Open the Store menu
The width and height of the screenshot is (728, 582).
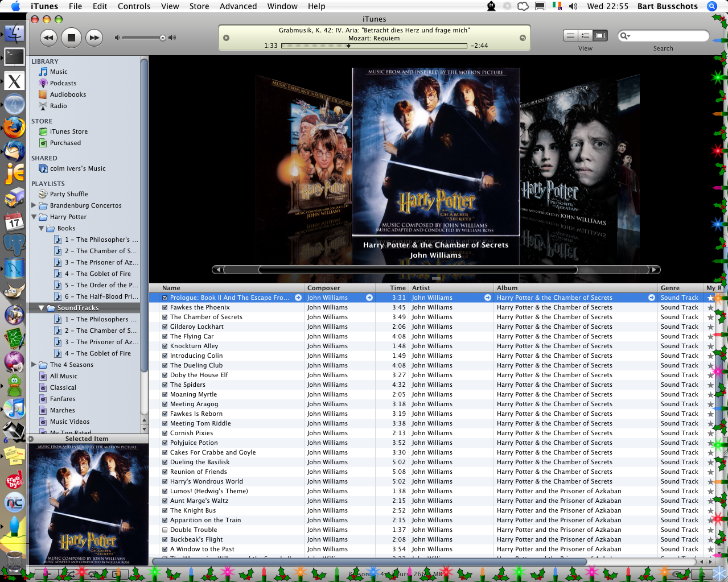199,6
